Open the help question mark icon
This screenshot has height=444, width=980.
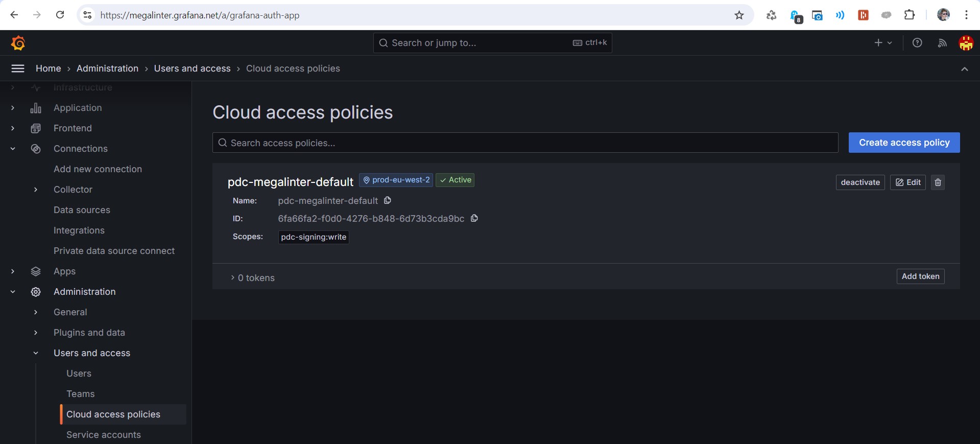pyautogui.click(x=917, y=43)
